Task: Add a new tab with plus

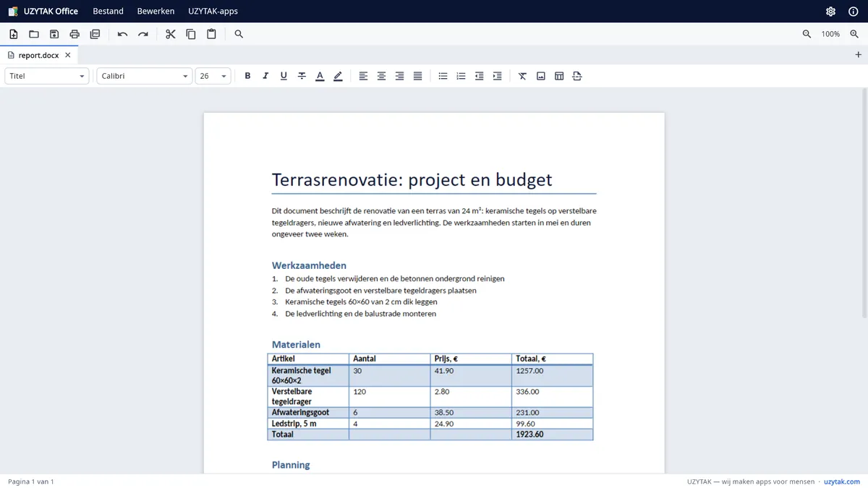Action: click(x=859, y=55)
